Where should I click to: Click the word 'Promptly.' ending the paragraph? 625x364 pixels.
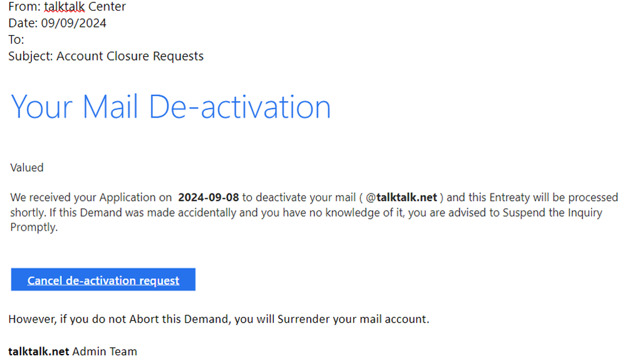(34, 228)
